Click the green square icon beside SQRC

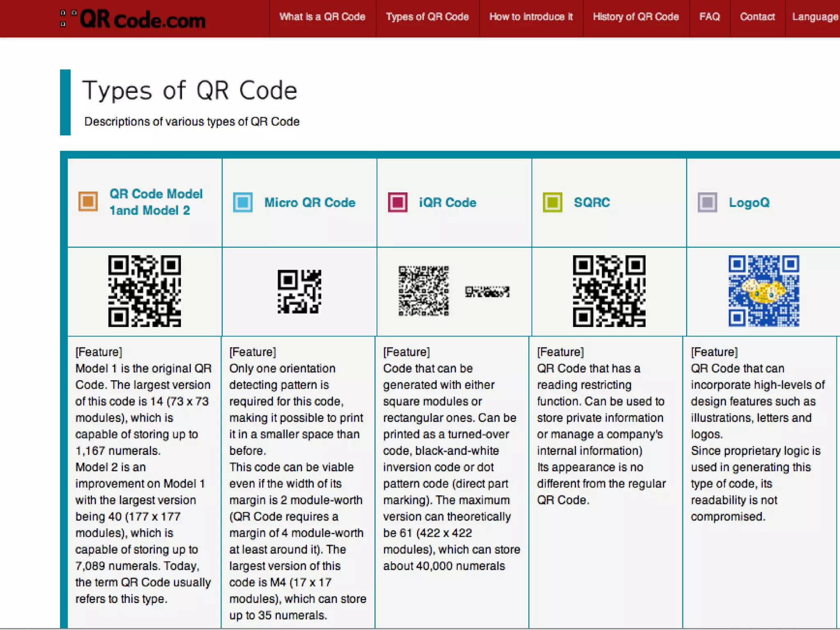coord(552,202)
